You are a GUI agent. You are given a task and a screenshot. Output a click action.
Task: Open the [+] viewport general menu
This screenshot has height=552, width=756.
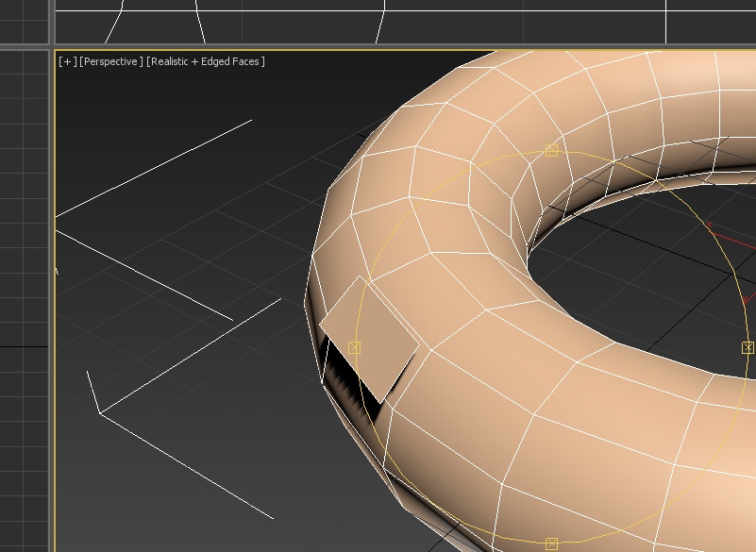(67, 61)
